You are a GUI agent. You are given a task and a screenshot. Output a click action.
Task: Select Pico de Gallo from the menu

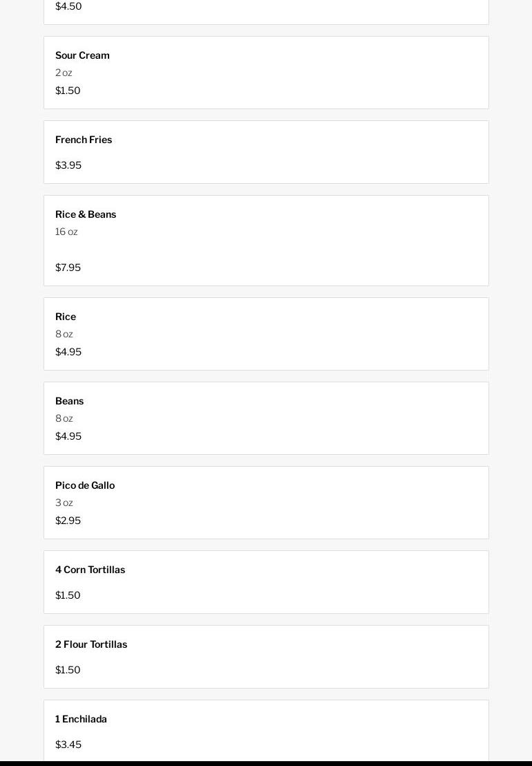(x=85, y=485)
